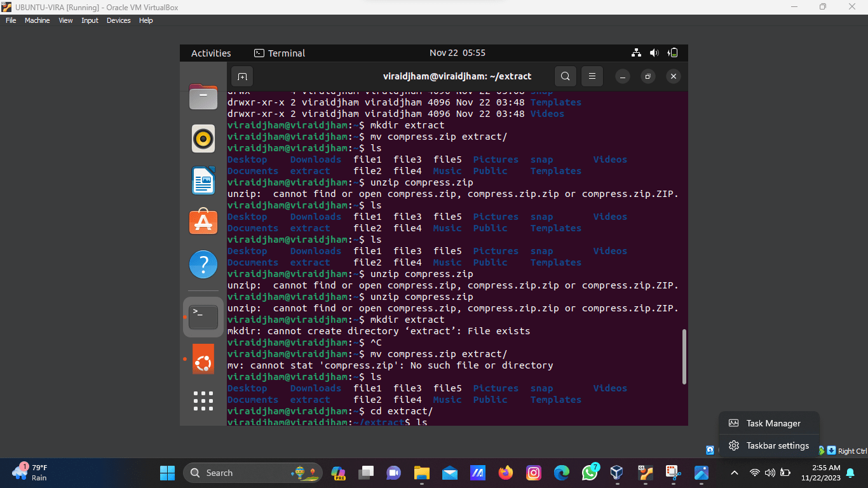868x488 pixels.
Task: Open the terminal hamburger menu
Action: 592,76
